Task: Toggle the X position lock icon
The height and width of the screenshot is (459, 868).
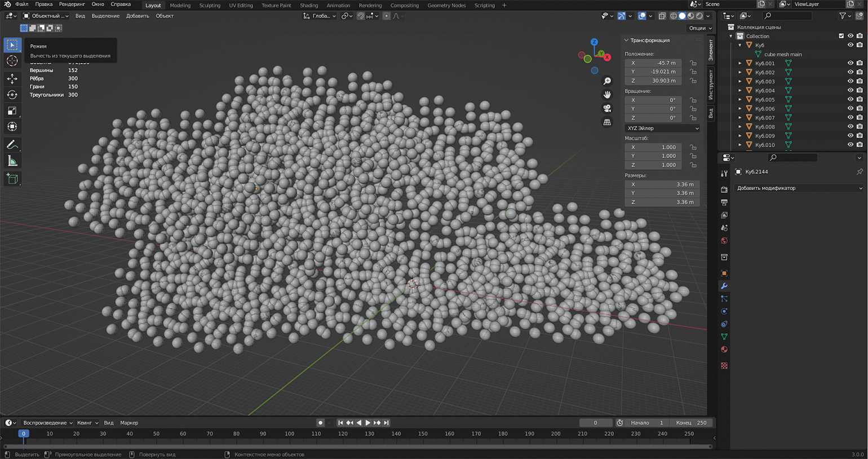Action: [x=693, y=63]
